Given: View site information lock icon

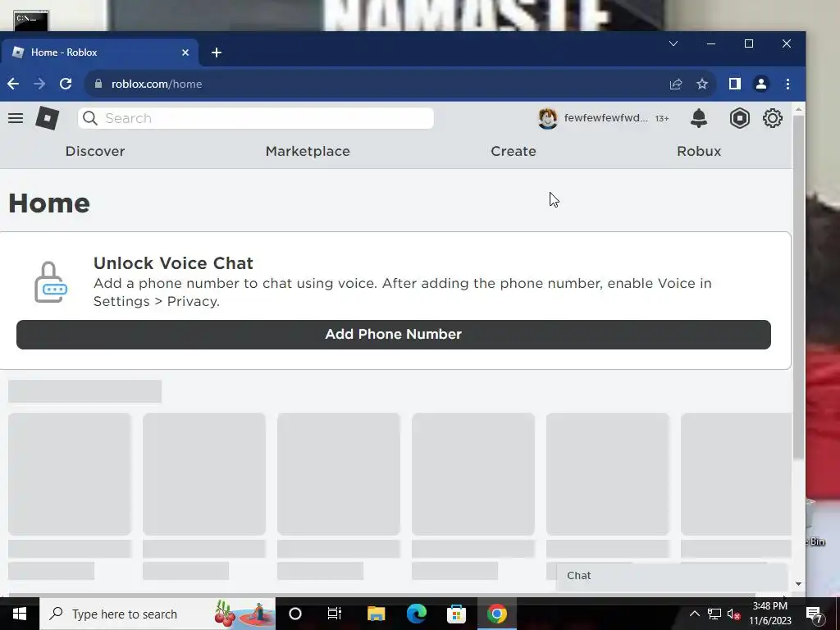Looking at the screenshot, I should (98, 84).
